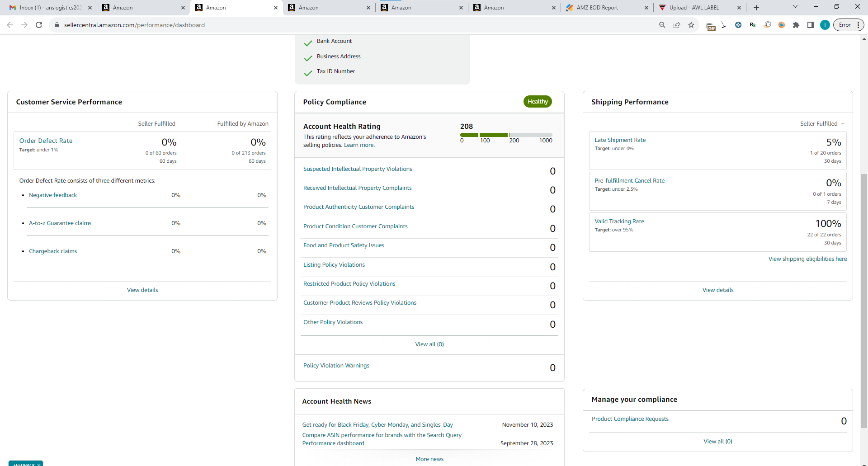This screenshot has width=868, height=466.
Task: Close the Inbox Gmail tab
Action: (x=90, y=8)
